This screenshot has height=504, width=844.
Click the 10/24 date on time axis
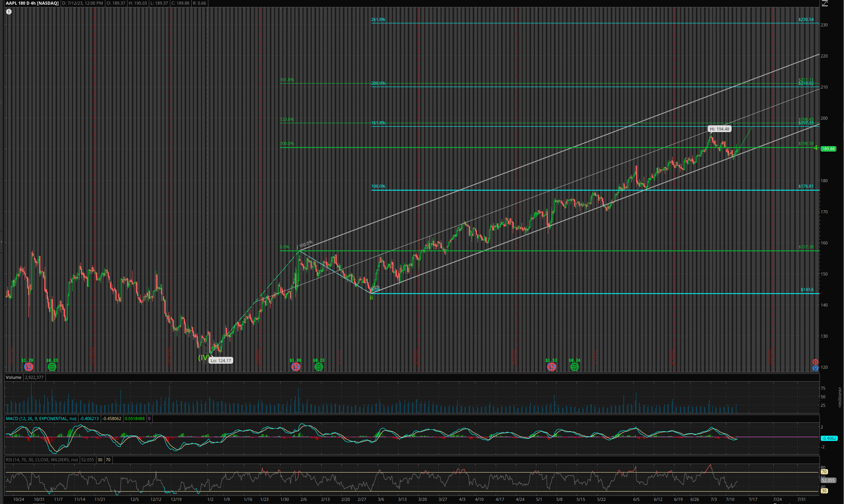19,499
